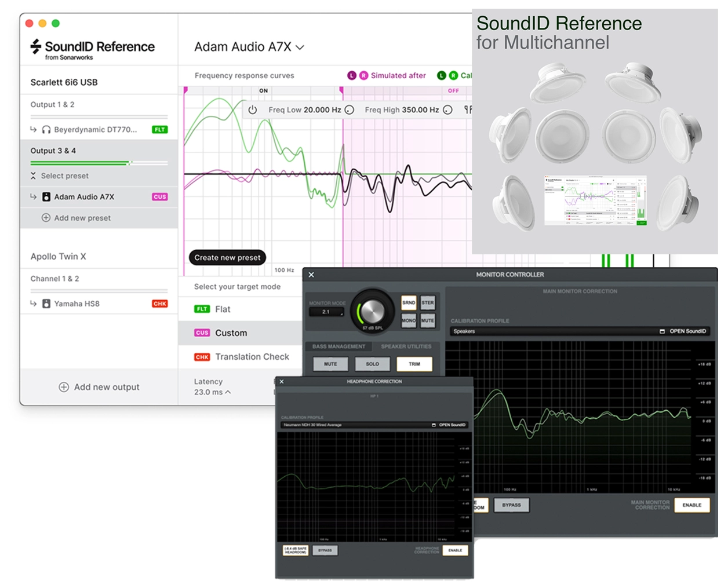728x588 pixels.
Task: Toggle bass management MUTE button
Action: (330, 364)
